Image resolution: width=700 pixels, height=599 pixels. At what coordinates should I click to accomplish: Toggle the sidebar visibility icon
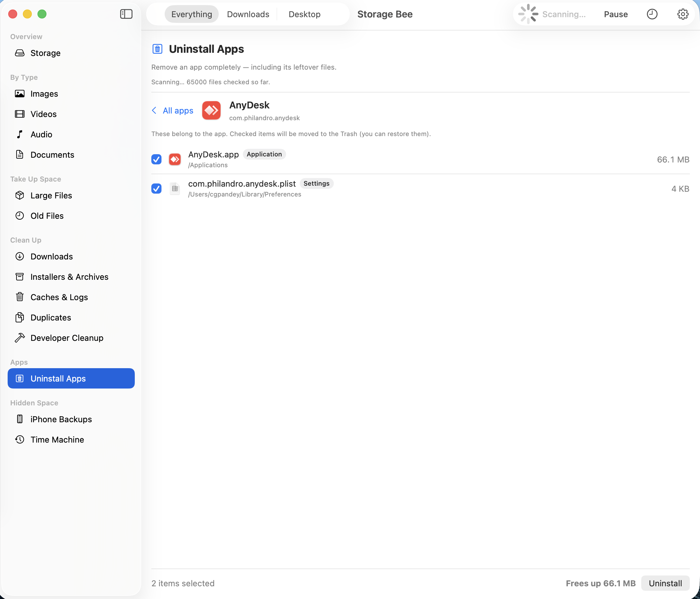[126, 14]
